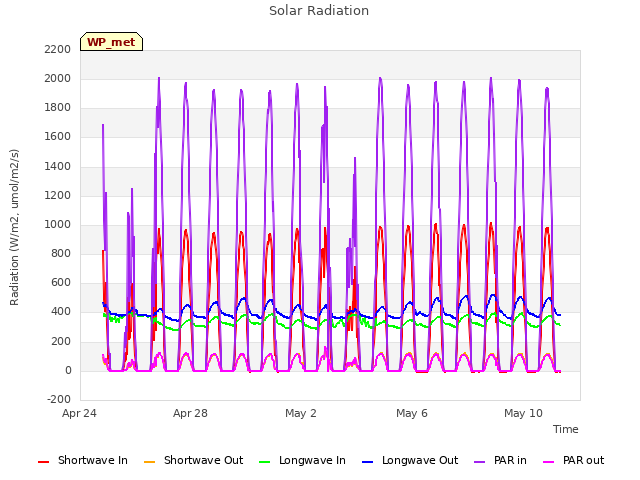Image resolution: width=640 pixels, height=480 pixels.
Task: Click the Solar Radiation chart title
Action: pyautogui.click(x=319, y=11)
